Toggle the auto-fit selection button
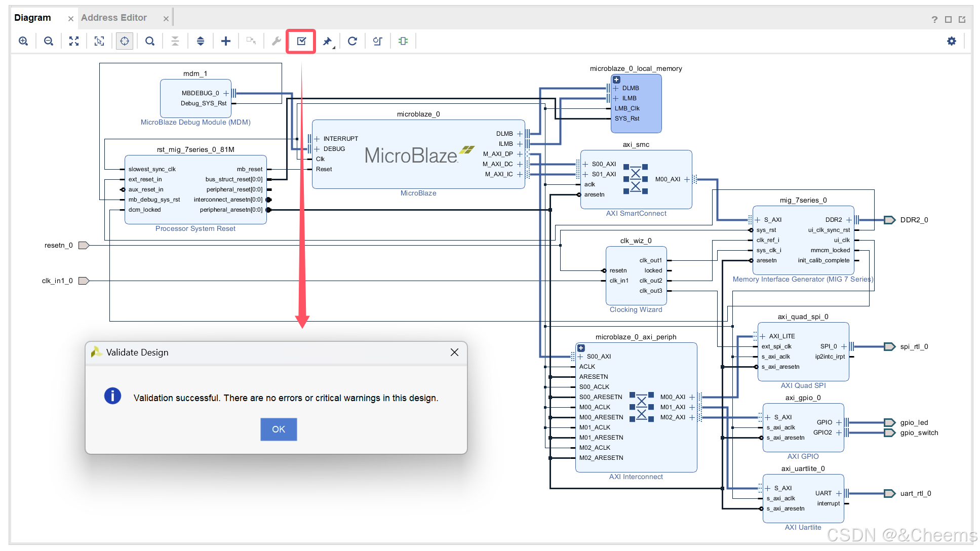 (x=125, y=41)
